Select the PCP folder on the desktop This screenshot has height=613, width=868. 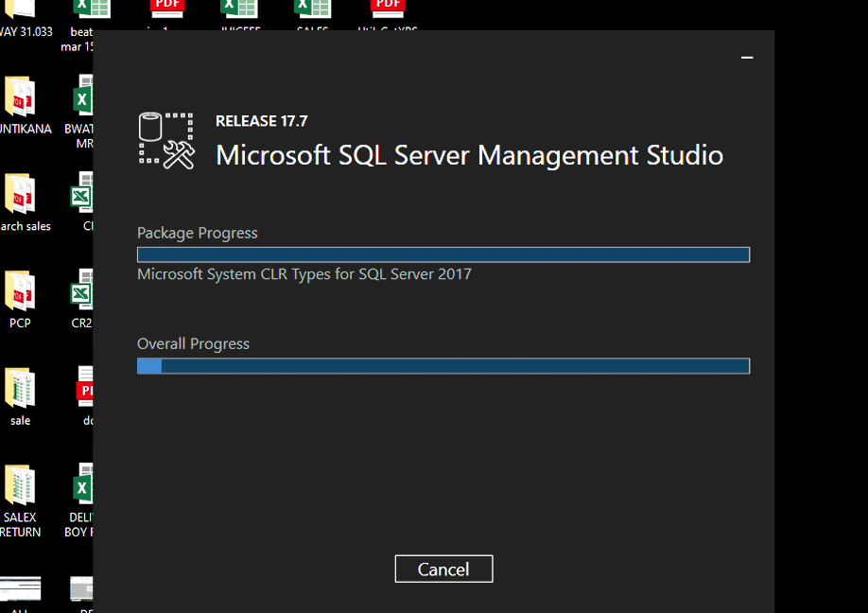pos(20,299)
